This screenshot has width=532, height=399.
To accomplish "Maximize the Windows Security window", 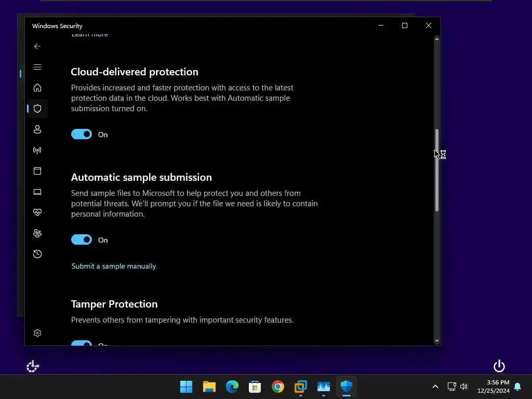I will (x=404, y=25).
